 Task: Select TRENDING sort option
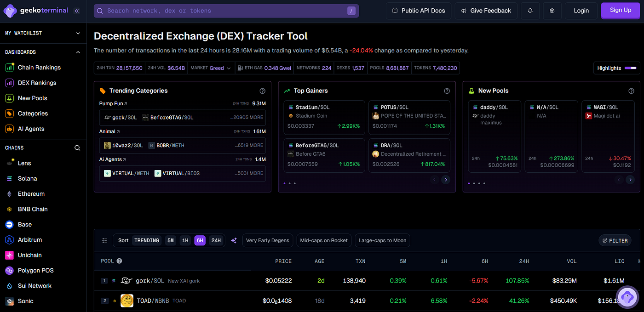click(x=147, y=240)
